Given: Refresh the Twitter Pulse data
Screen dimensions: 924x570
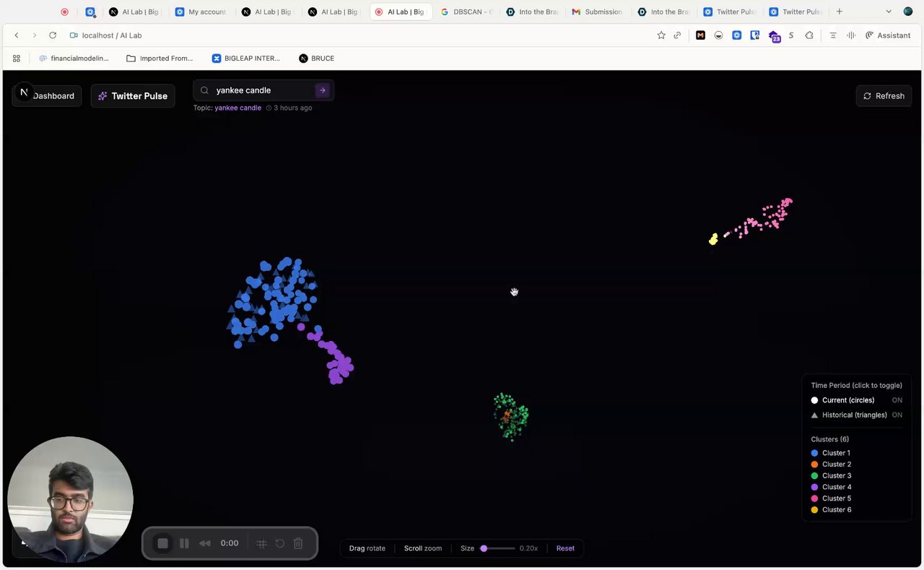Looking at the screenshot, I should point(884,95).
